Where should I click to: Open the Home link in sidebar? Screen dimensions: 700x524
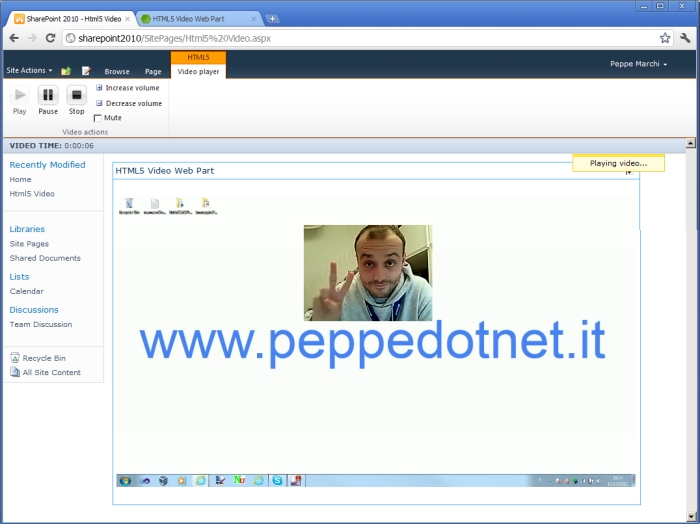click(x=21, y=179)
